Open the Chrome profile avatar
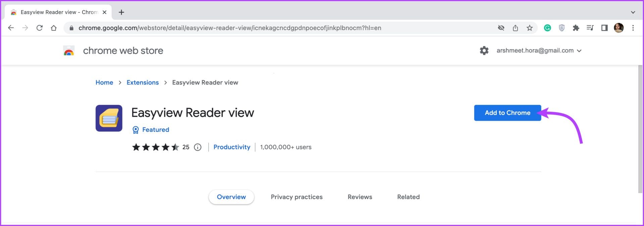 (x=619, y=28)
